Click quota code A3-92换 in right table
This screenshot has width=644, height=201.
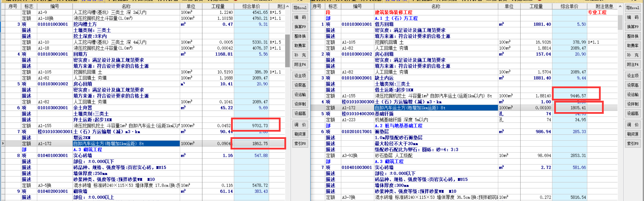[350, 156]
